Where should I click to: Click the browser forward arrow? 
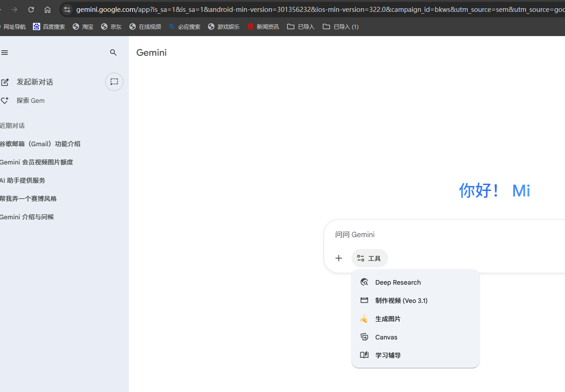15,10
